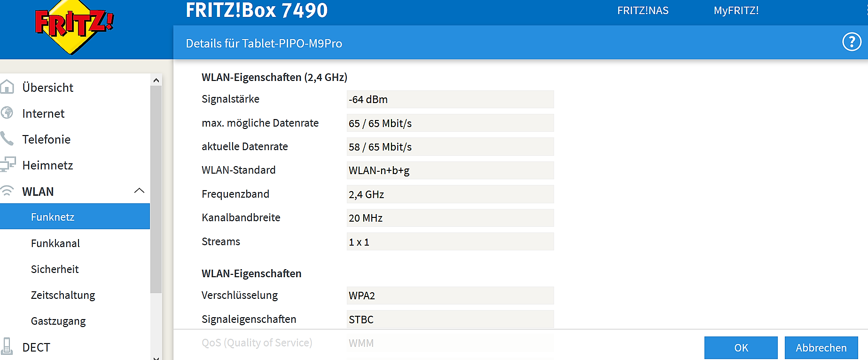
Task: Select the WLAN menu entry
Action: coord(38,192)
